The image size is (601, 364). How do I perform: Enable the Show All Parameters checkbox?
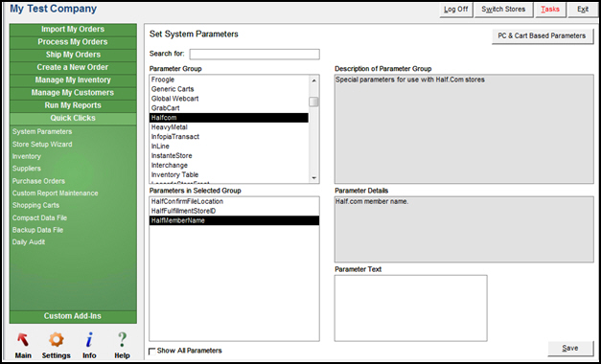(152, 351)
